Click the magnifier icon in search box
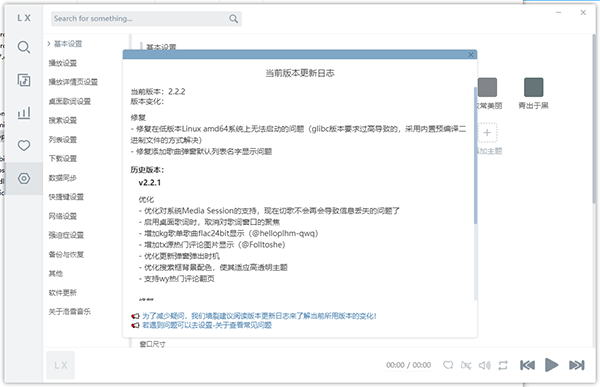 (x=233, y=18)
